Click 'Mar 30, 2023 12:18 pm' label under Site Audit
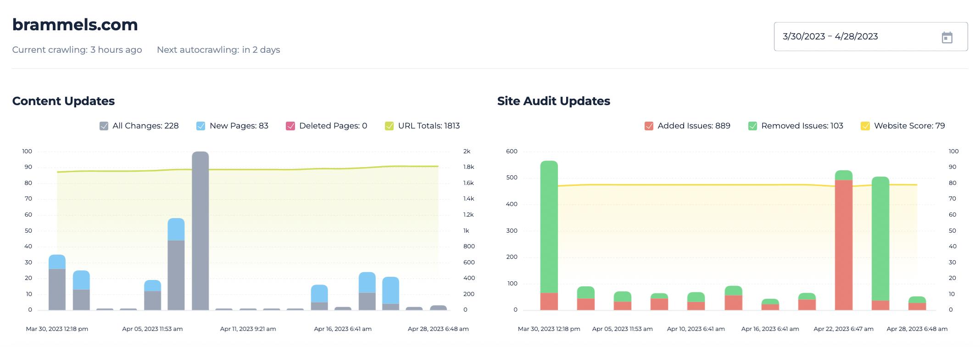The width and height of the screenshot is (980, 347). click(x=549, y=329)
